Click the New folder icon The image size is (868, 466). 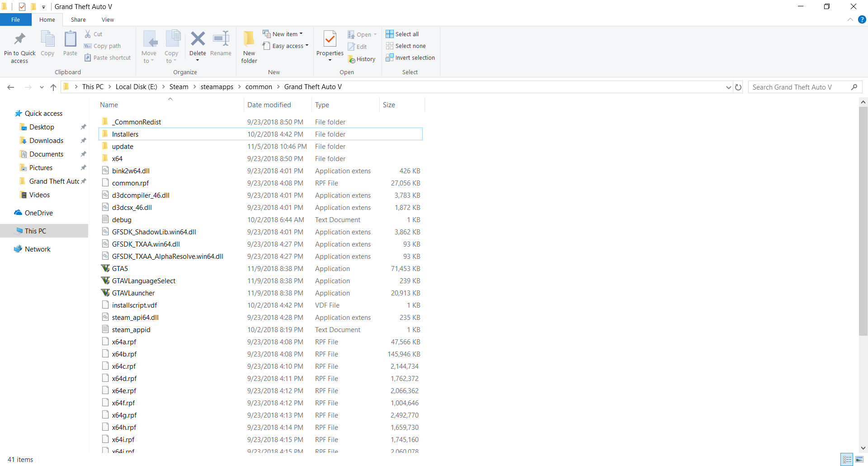click(x=249, y=40)
